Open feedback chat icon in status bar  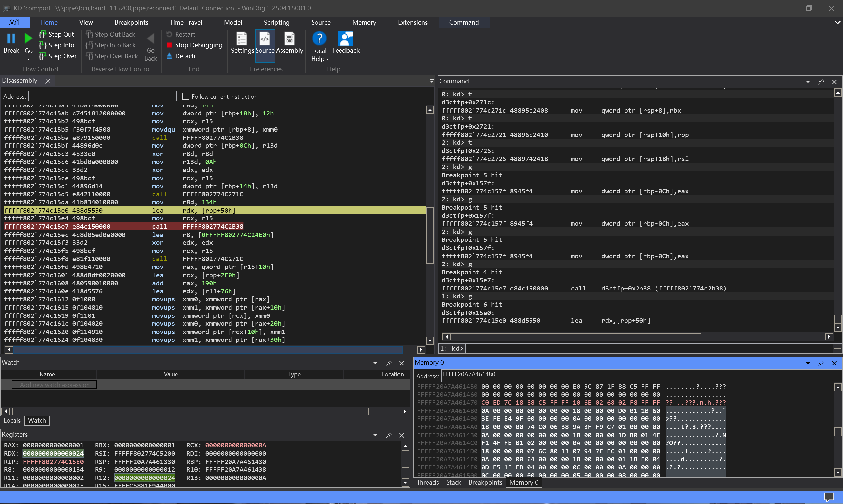point(829,497)
